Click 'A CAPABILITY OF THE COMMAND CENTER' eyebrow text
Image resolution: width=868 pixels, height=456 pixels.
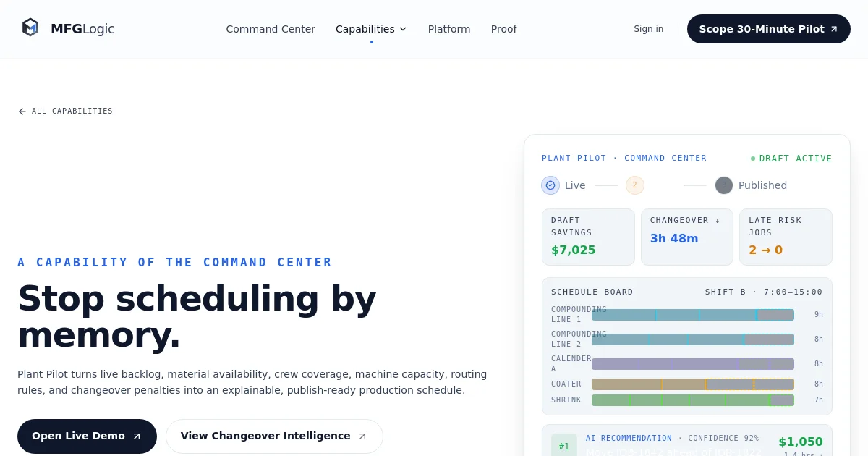(175, 263)
